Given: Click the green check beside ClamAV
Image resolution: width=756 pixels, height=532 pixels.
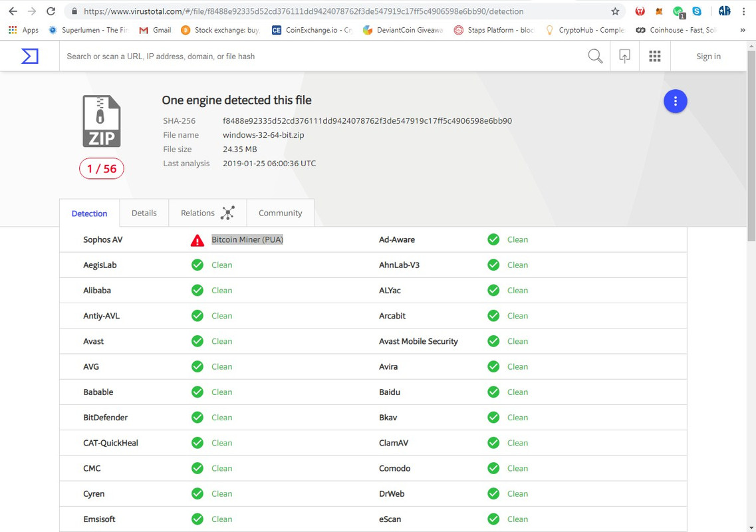Looking at the screenshot, I should point(493,443).
